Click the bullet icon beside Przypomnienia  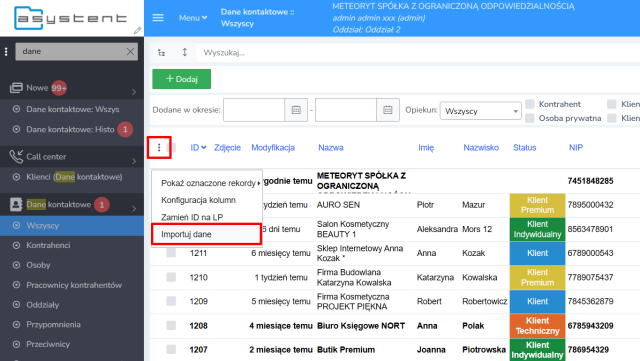(16, 325)
